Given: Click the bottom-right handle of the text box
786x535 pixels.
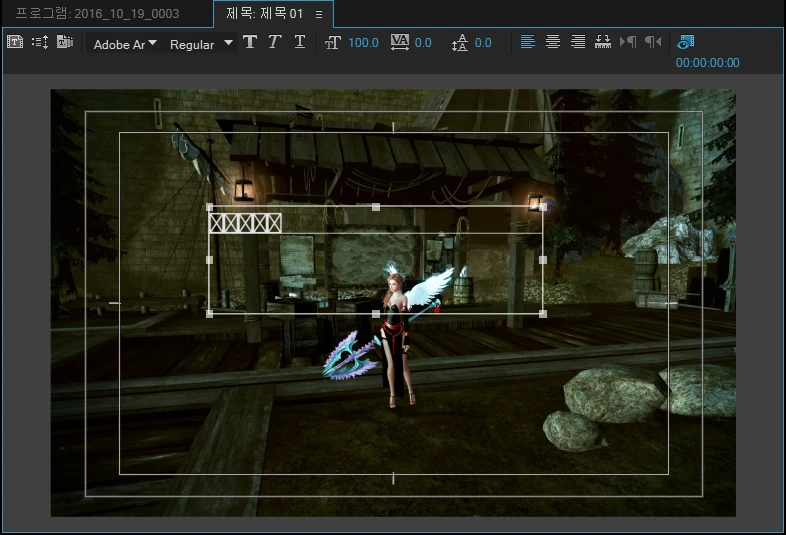Looking at the screenshot, I should click(x=543, y=314).
